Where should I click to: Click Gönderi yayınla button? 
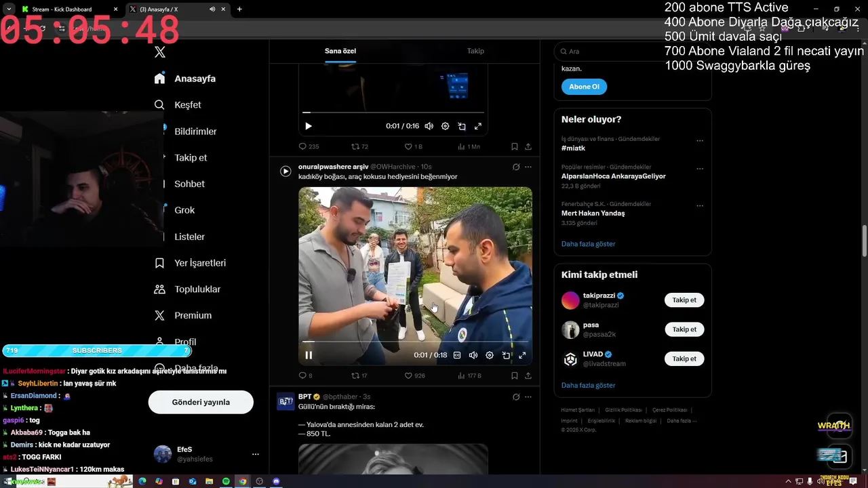[201, 402]
